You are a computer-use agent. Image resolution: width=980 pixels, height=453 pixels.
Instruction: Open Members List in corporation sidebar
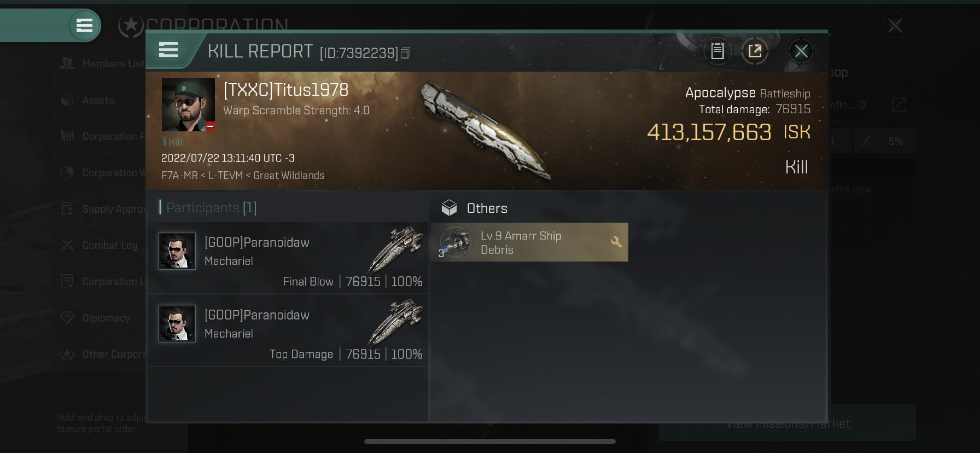click(101, 63)
